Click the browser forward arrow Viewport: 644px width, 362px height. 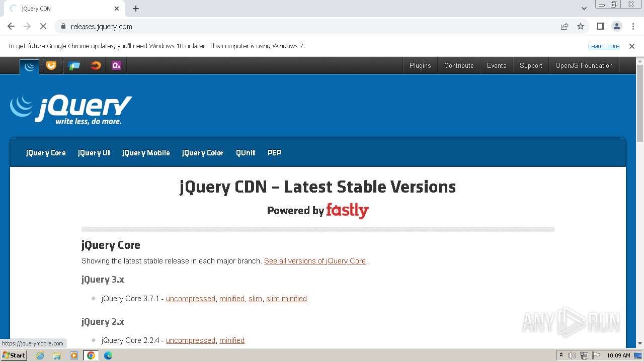pyautogui.click(x=27, y=26)
